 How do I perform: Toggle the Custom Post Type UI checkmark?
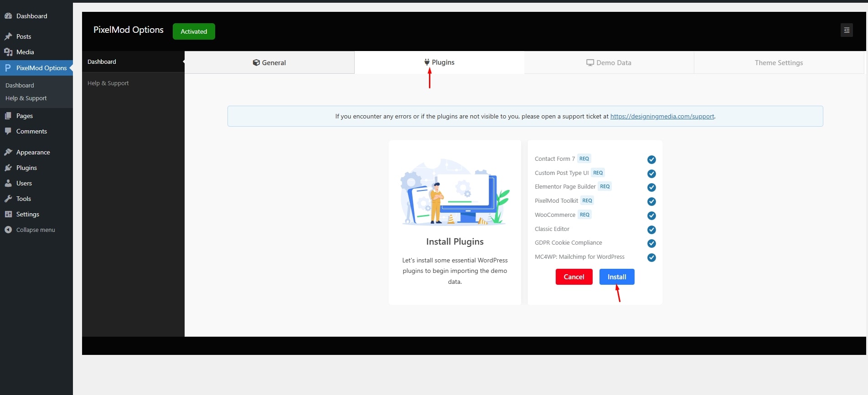click(x=651, y=174)
